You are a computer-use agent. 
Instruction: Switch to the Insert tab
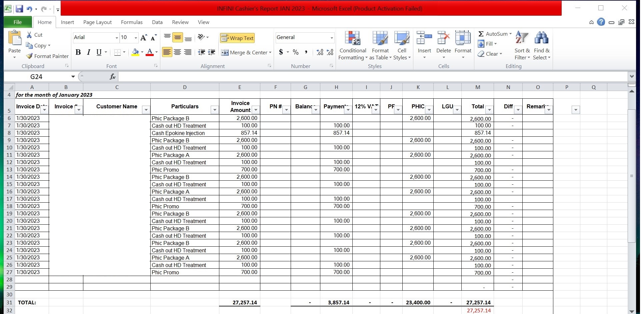(67, 22)
